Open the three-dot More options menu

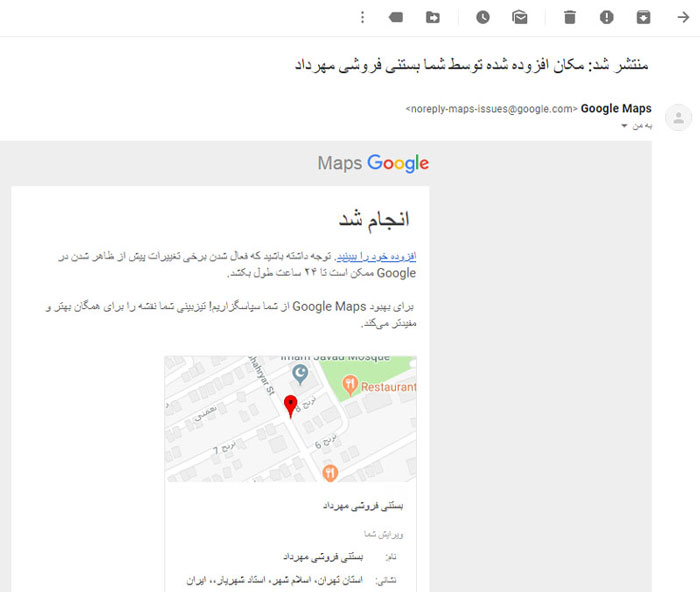click(x=362, y=17)
